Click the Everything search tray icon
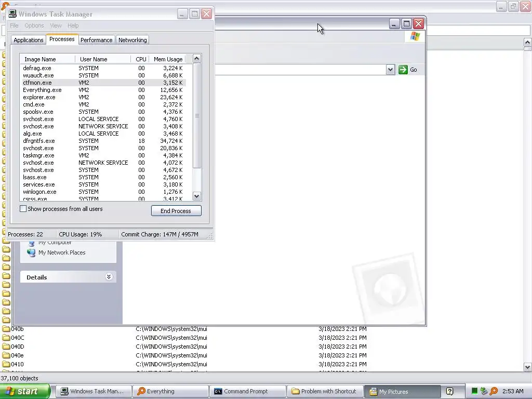The image size is (532, 399). (x=494, y=391)
